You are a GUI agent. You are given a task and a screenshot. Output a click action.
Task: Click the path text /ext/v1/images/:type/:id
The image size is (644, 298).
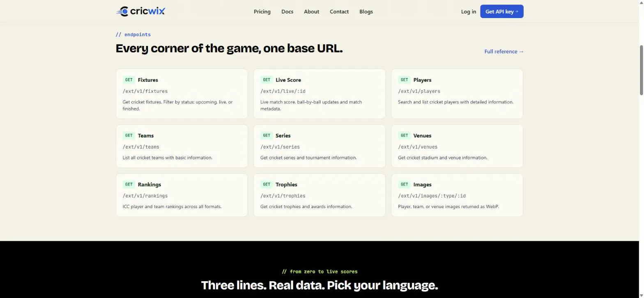[x=432, y=196]
